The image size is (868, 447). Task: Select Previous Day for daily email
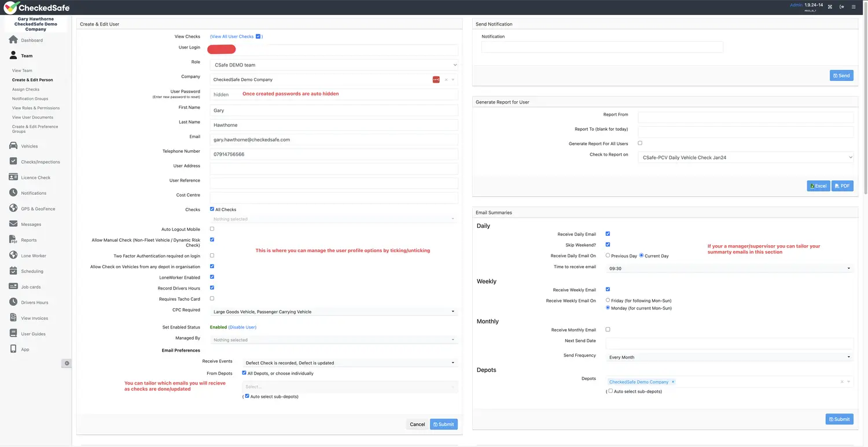pyautogui.click(x=608, y=255)
